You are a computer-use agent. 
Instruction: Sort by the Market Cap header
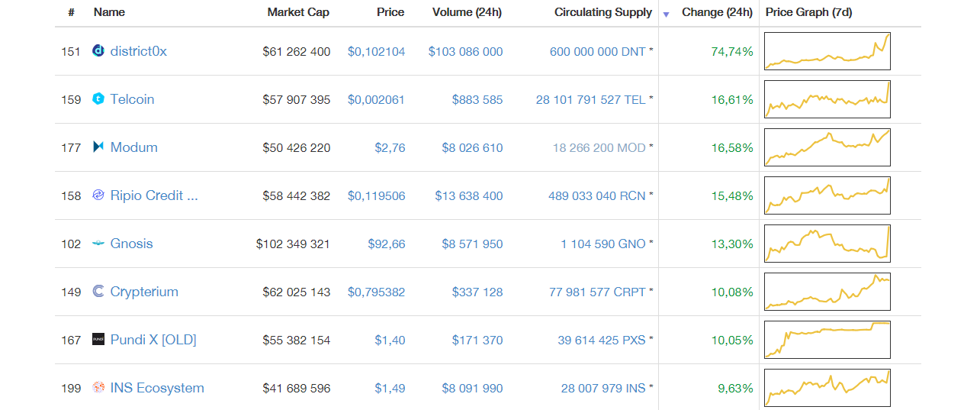pos(299,12)
